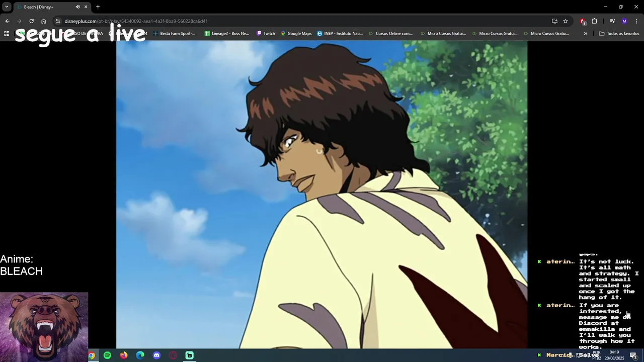Open Chrome three-dot menu
The width and height of the screenshot is (644, 362).
[636, 21]
